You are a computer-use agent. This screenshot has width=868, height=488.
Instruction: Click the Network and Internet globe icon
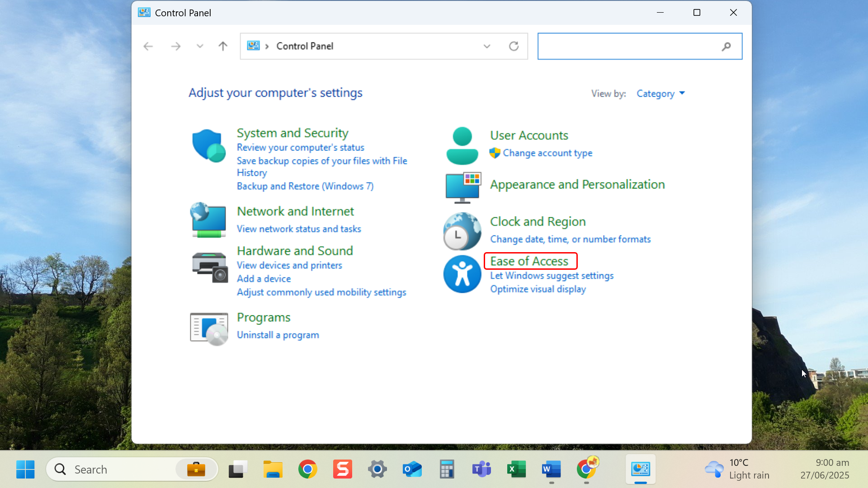point(208,220)
